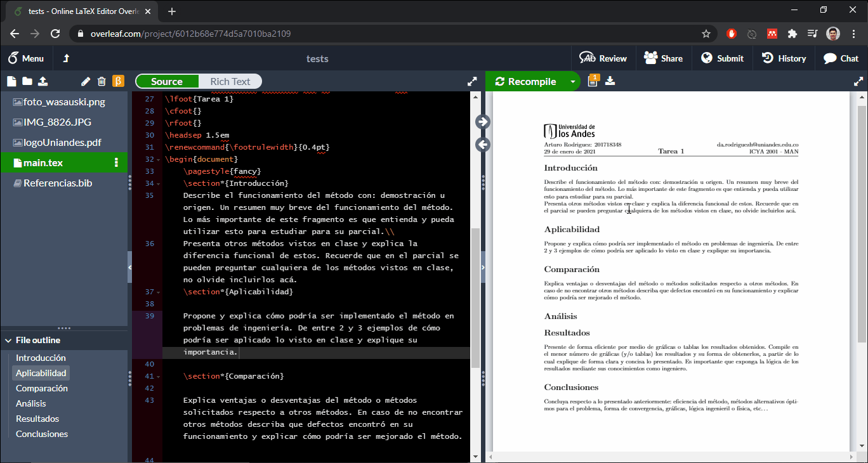This screenshot has height=463, width=868.
Task: Open the History panel
Action: point(784,58)
